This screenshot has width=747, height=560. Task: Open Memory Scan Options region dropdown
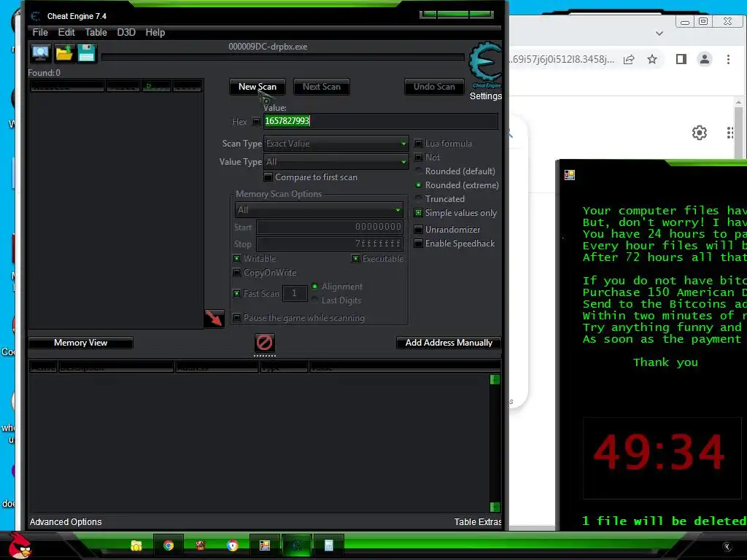(319, 210)
